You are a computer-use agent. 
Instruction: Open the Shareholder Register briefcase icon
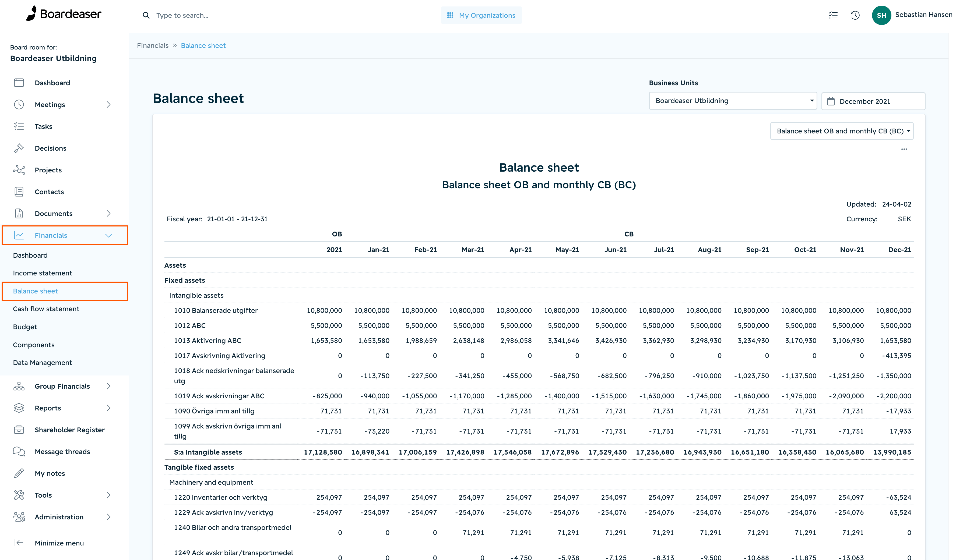coord(19,430)
